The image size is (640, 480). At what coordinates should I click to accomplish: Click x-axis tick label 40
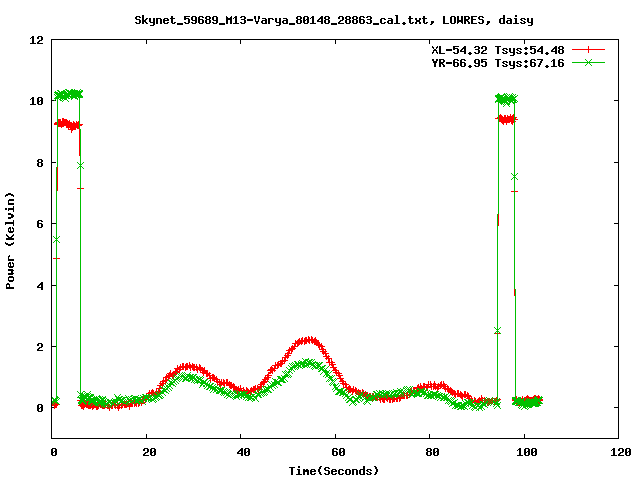tap(243, 452)
